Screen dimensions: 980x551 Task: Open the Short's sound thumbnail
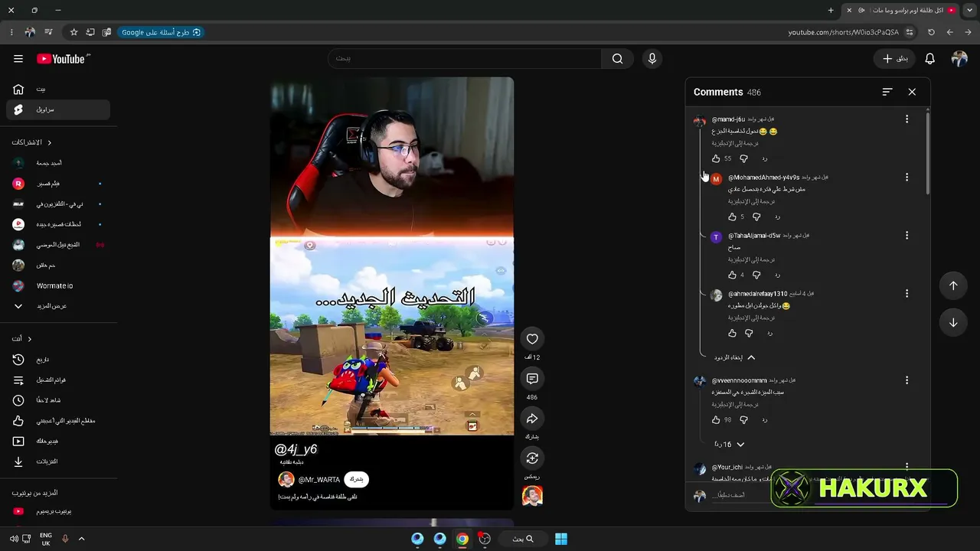coord(532,496)
